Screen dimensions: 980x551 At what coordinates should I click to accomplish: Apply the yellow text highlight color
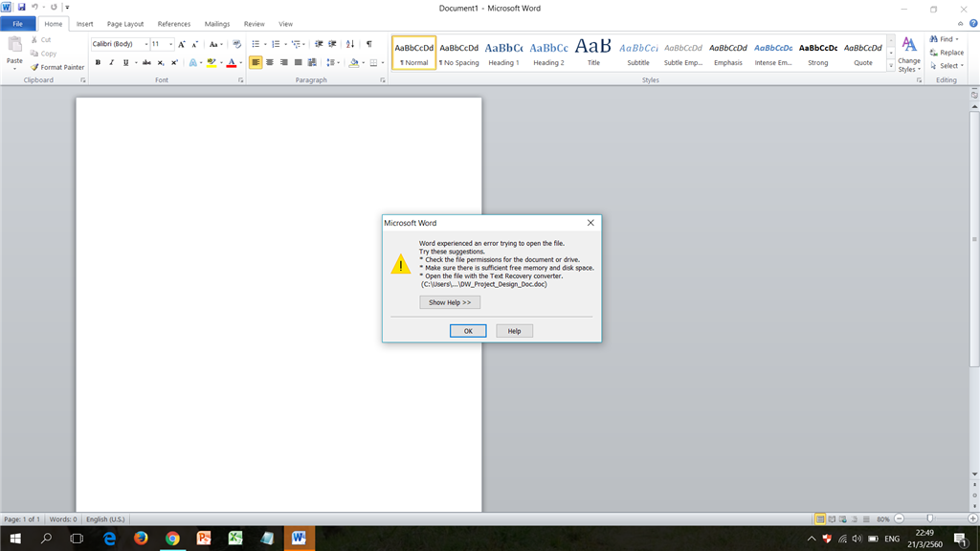[x=212, y=62]
